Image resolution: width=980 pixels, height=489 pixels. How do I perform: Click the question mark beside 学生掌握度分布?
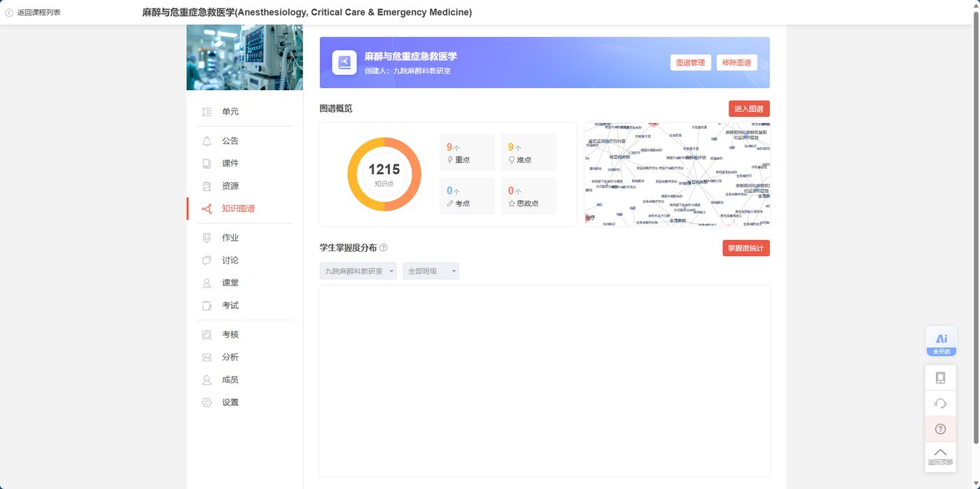click(384, 248)
